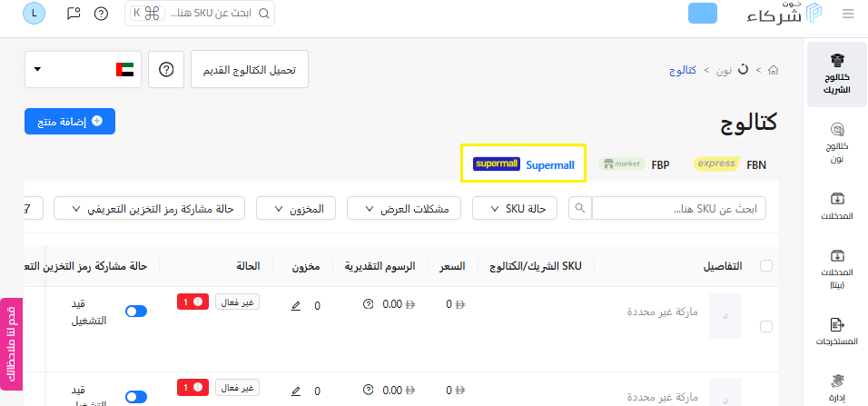868x406 pixels.
Task: Open the كتالوج breadcrumb link
Action: pyautogui.click(x=683, y=70)
